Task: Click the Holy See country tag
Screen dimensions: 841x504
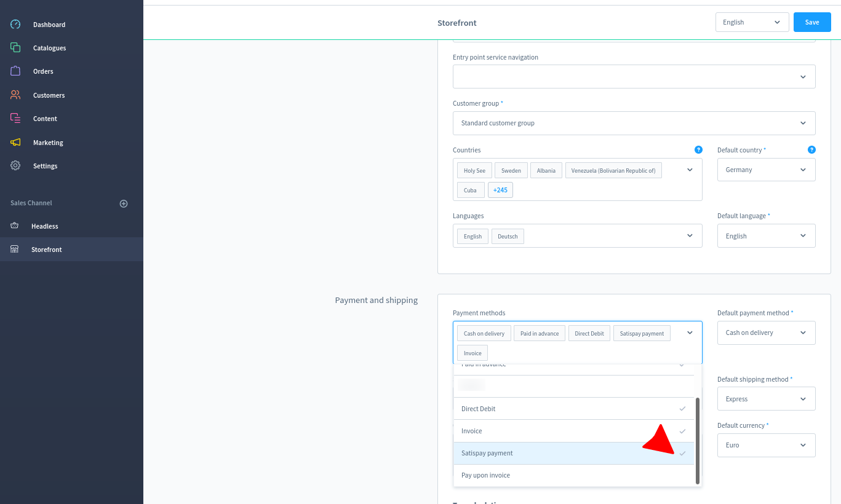Action: coord(474,170)
